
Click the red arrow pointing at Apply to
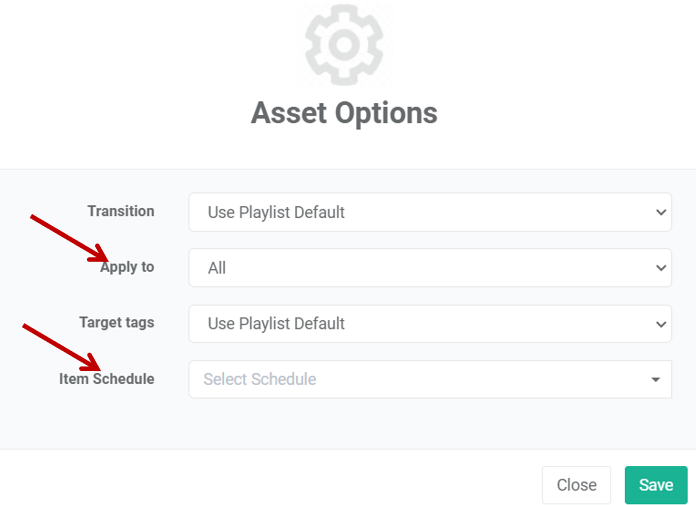pos(69,239)
